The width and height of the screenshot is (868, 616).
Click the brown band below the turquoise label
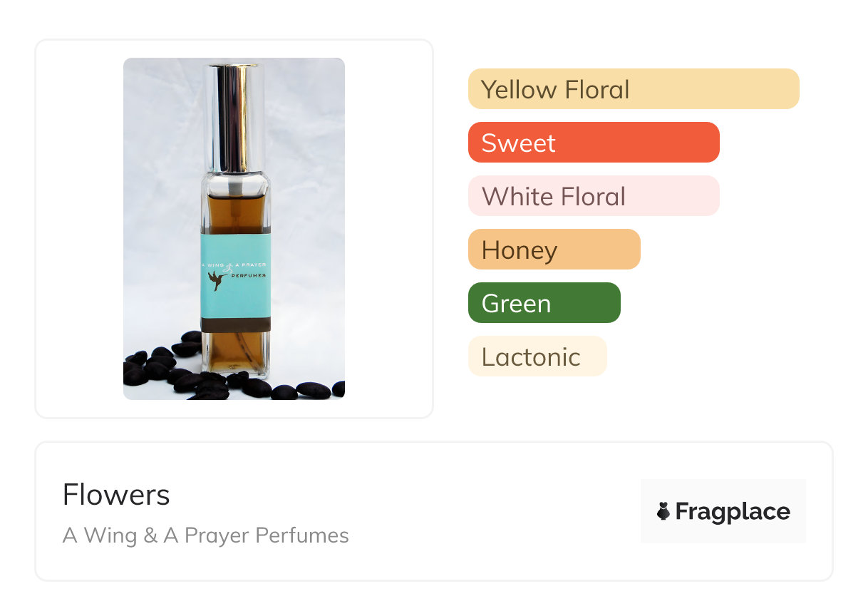pyautogui.click(x=235, y=325)
